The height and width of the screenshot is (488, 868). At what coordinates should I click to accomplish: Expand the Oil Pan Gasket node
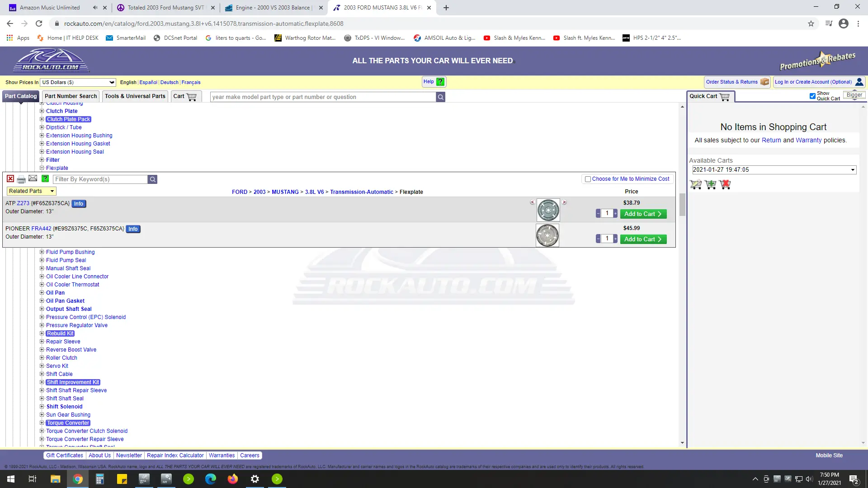tap(42, 301)
